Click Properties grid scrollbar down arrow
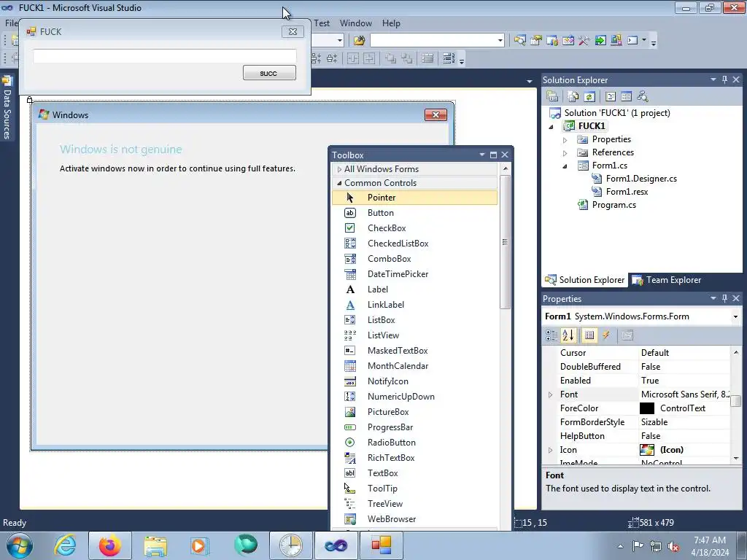This screenshot has height=560, width=747. (x=736, y=459)
